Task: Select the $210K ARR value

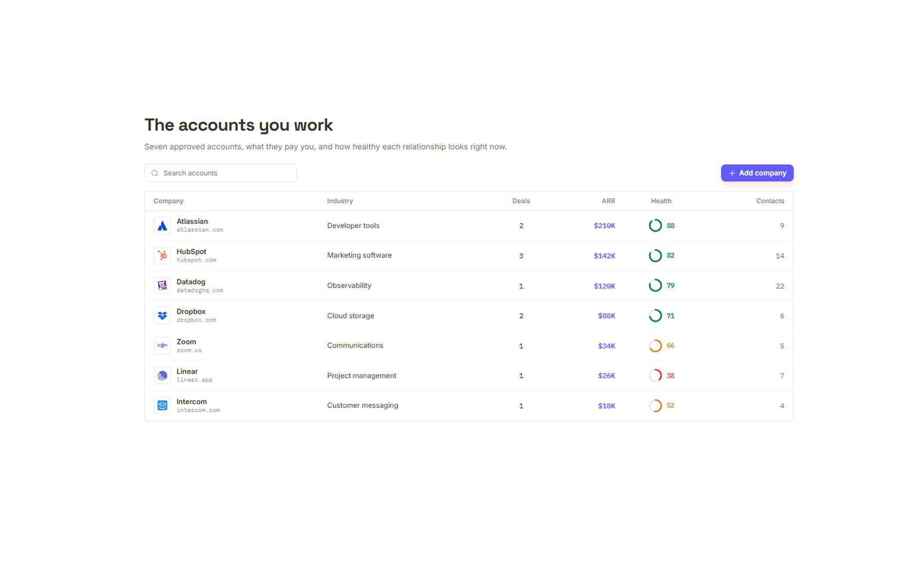Action: [x=604, y=226]
